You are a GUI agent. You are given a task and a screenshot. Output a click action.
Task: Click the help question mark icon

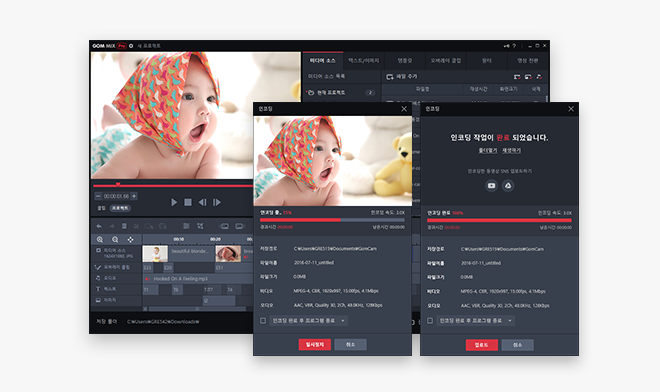pyautogui.click(x=514, y=46)
